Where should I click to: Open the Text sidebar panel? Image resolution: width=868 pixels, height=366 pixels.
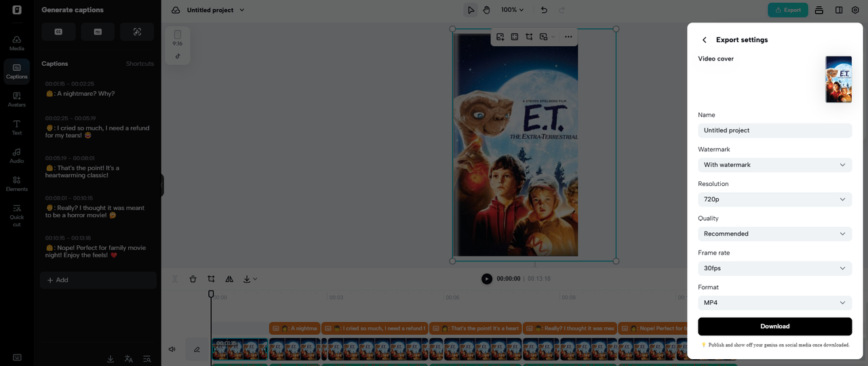click(16, 128)
